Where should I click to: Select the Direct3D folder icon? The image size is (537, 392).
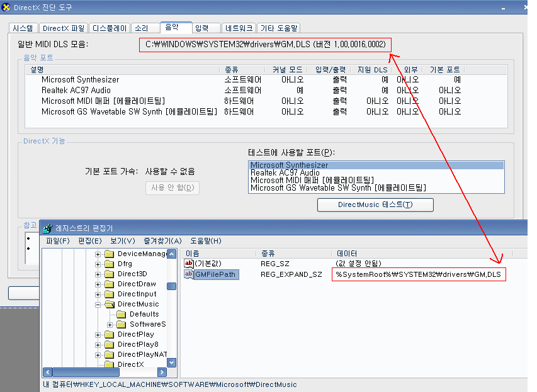click(x=110, y=274)
